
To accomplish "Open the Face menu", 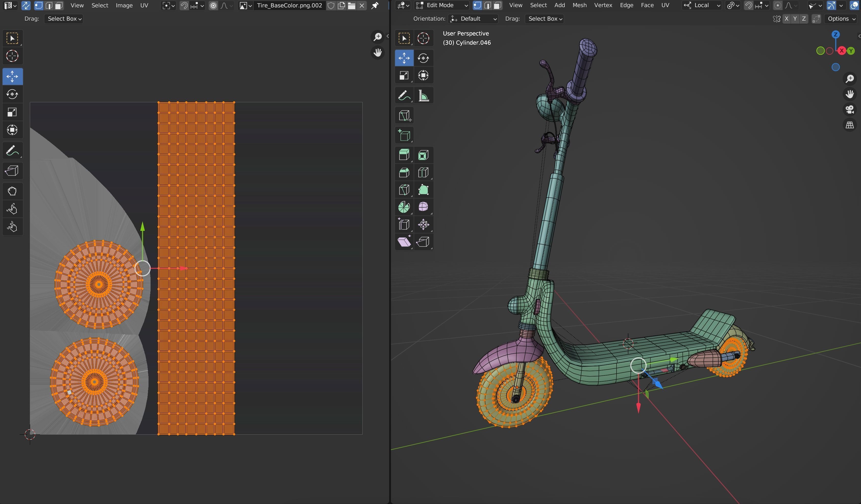I will click(647, 5).
